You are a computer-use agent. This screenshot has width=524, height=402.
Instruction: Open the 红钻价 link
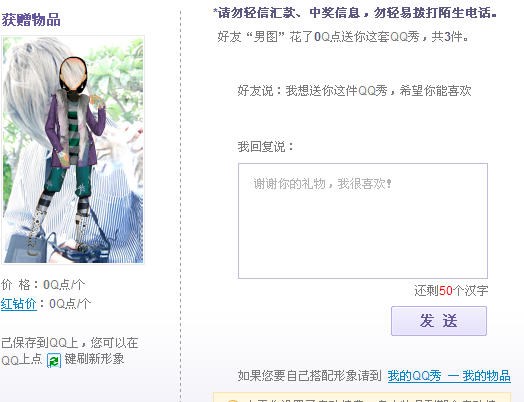(x=19, y=304)
